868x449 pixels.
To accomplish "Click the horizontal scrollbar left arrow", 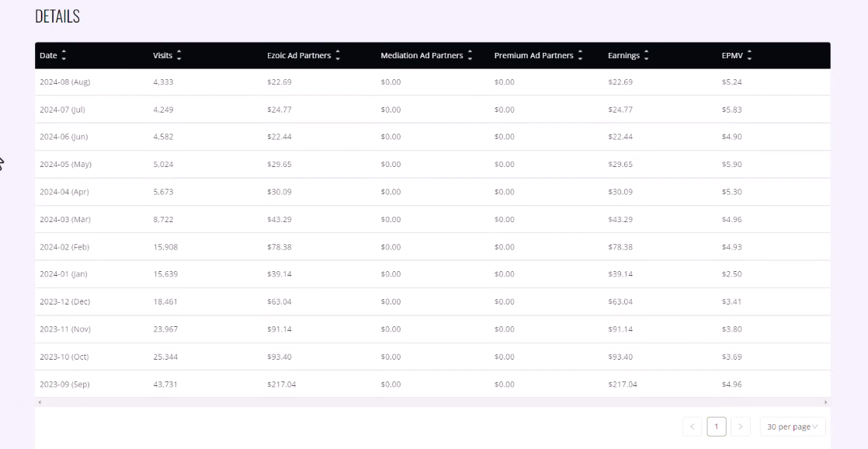I will pyautogui.click(x=40, y=402).
